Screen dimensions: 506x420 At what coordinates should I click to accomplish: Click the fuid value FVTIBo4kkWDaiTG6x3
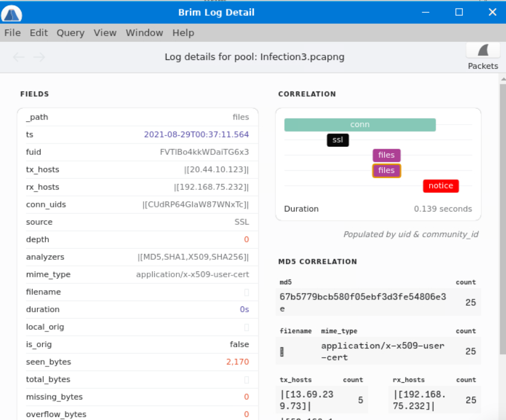204,152
